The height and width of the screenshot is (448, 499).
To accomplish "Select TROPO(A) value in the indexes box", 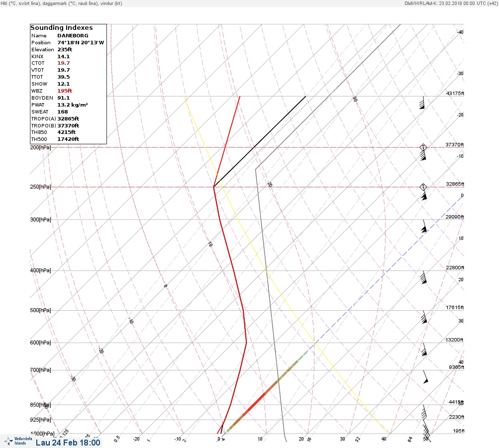I will click(68, 119).
